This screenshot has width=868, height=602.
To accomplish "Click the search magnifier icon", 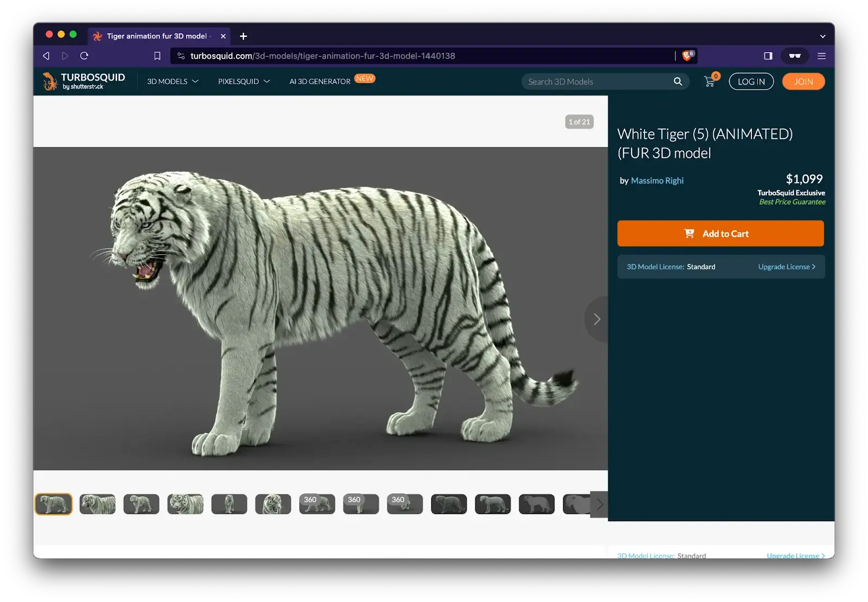I will click(678, 81).
